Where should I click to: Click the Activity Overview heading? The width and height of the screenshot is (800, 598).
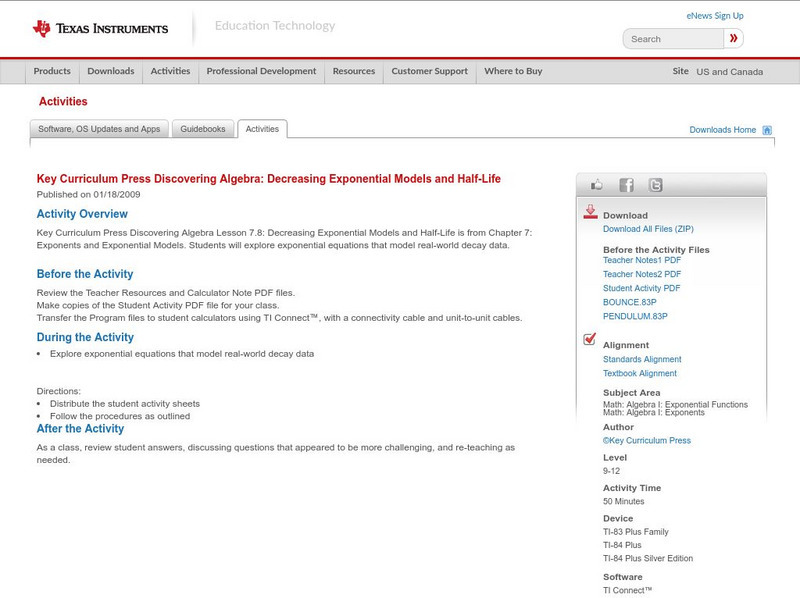82,214
